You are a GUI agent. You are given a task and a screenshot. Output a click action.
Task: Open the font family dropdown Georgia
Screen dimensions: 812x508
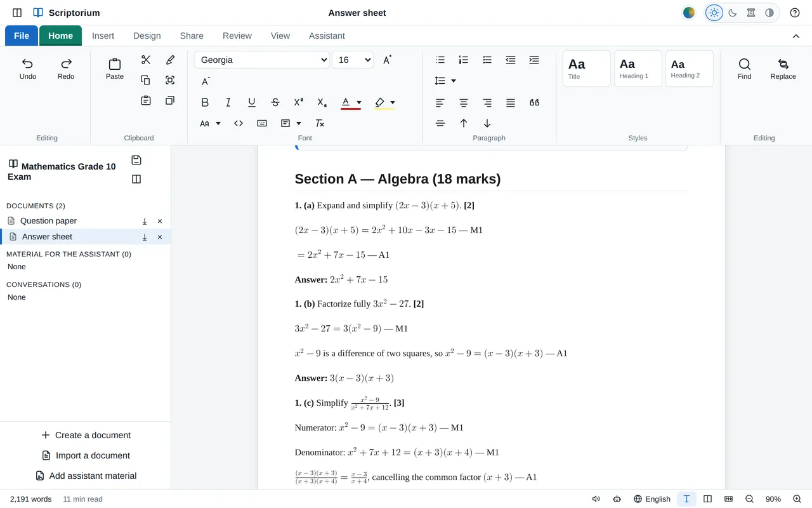tap(262, 60)
